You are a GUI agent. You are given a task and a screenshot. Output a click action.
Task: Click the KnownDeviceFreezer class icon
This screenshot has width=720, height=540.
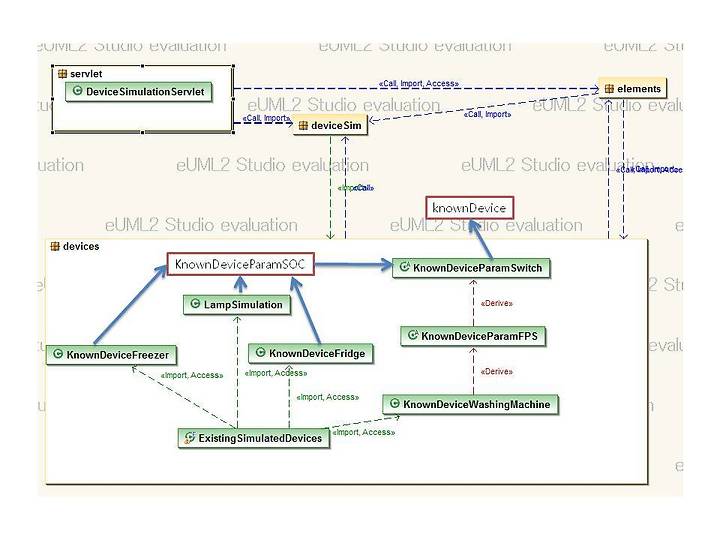pos(58,354)
